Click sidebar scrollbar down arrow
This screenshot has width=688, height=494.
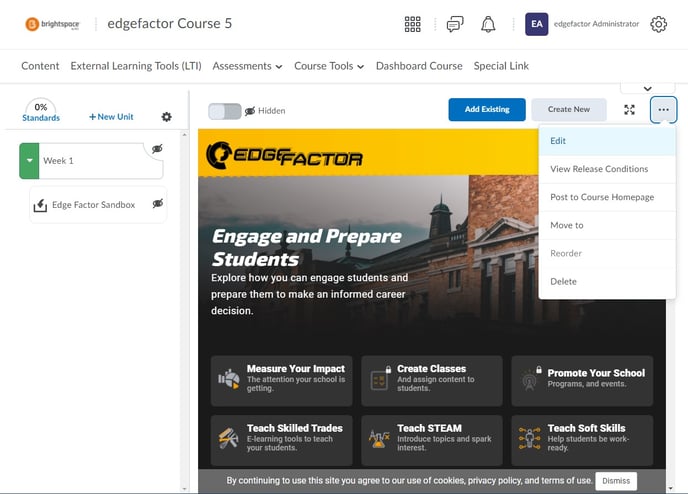(x=184, y=488)
